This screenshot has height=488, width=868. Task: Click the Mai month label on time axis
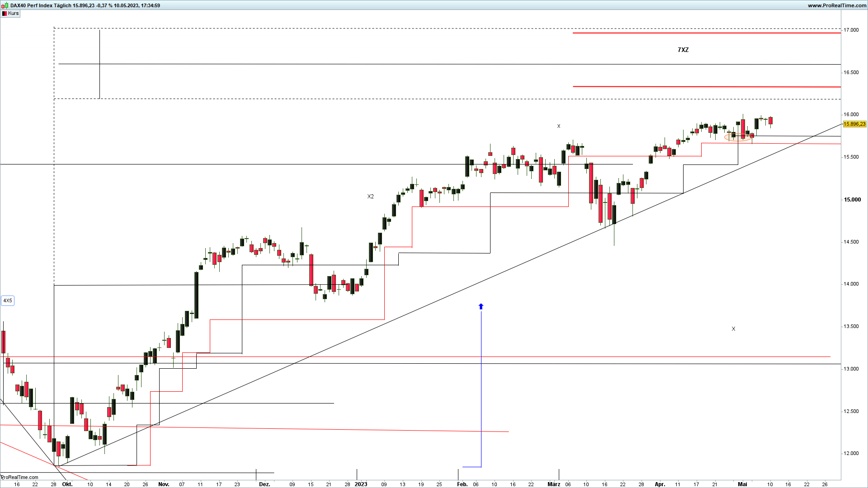point(742,484)
